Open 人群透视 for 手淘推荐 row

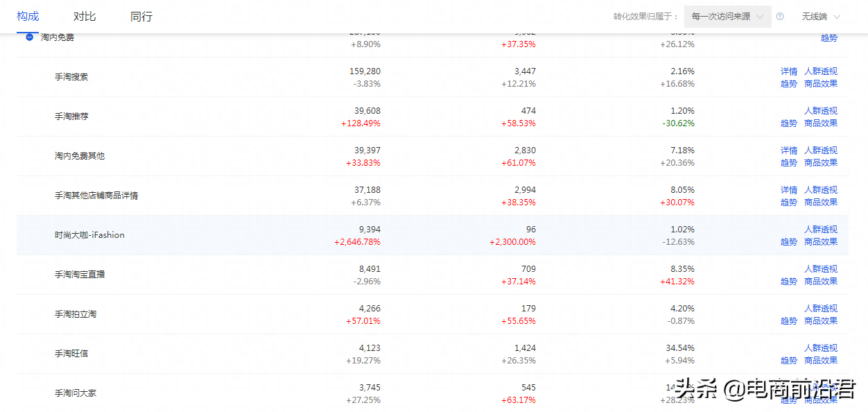coord(821,111)
